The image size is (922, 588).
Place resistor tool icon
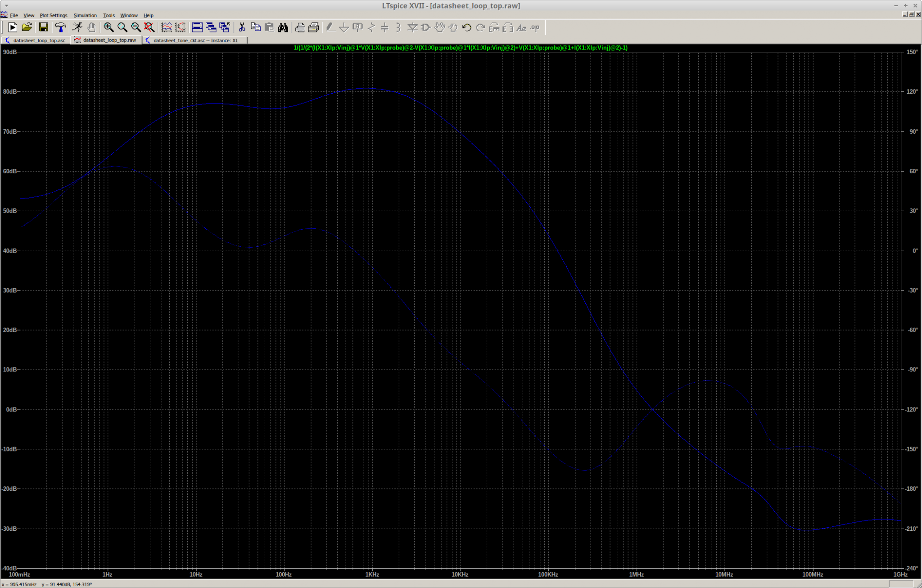371,27
